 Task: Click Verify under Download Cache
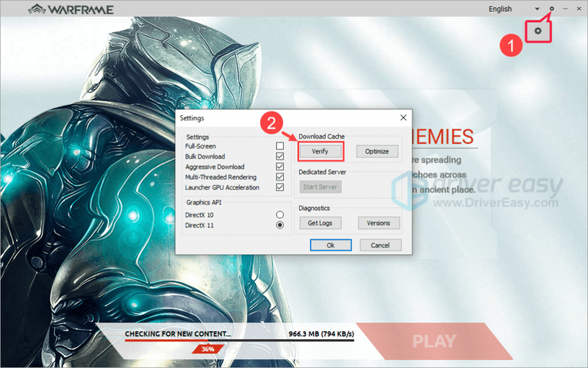[x=320, y=151]
